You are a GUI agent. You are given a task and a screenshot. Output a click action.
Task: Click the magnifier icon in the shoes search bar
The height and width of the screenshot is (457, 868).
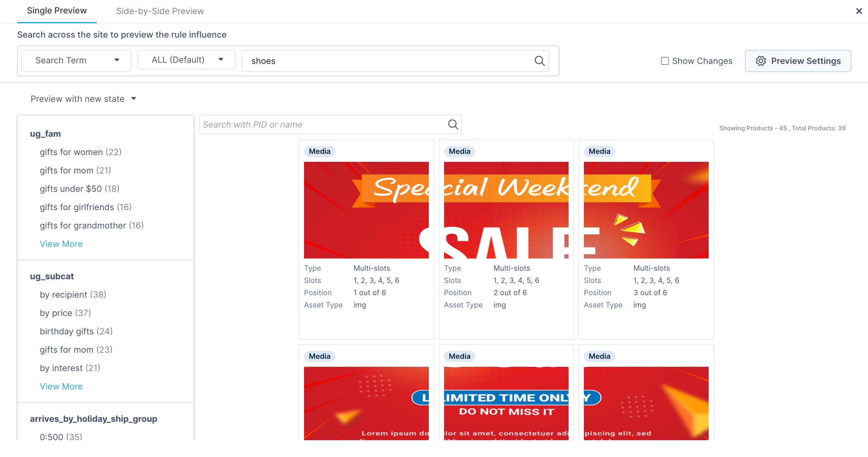(x=539, y=61)
